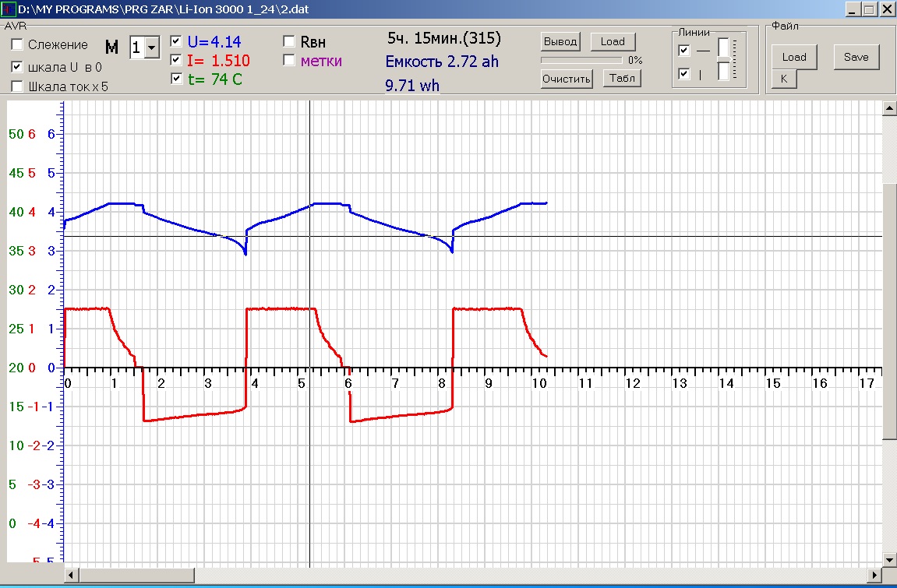Open the Табл table button
Viewport: 897px width, 588px height.
(620, 79)
